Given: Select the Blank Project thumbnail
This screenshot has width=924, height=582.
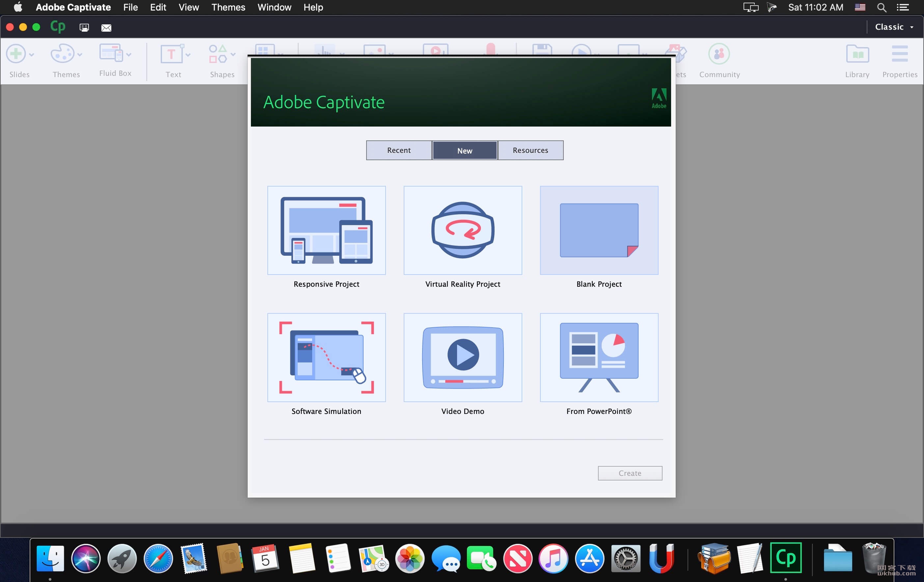Looking at the screenshot, I should click(x=599, y=230).
